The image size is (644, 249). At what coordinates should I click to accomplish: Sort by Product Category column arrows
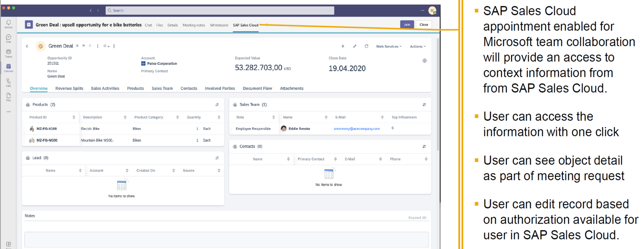tap(177, 117)
